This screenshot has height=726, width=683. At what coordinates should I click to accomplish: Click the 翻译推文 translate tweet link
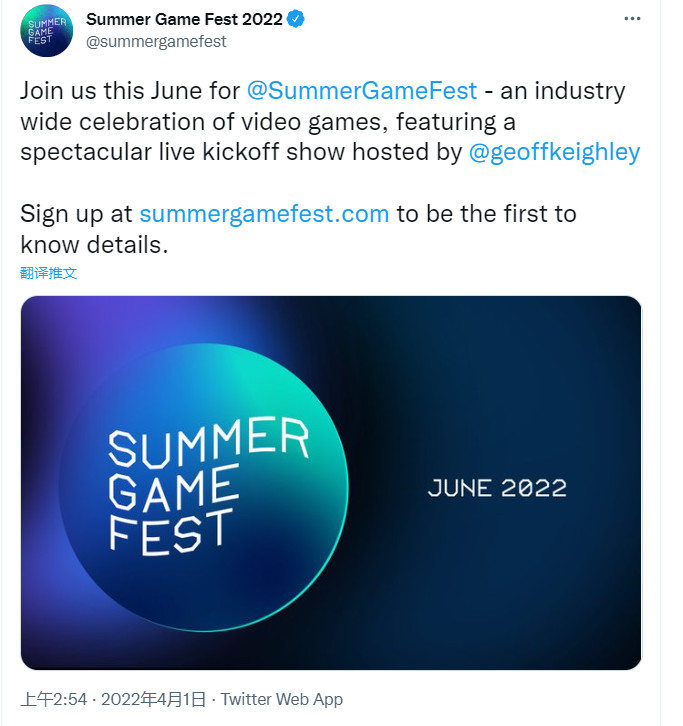(48, 272)
